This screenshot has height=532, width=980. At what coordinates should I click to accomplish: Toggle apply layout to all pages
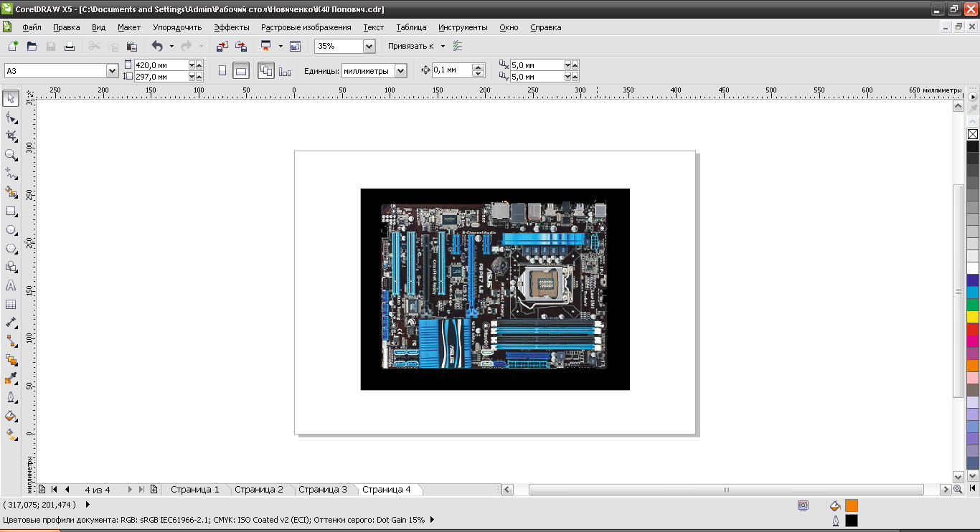(266, 71)
